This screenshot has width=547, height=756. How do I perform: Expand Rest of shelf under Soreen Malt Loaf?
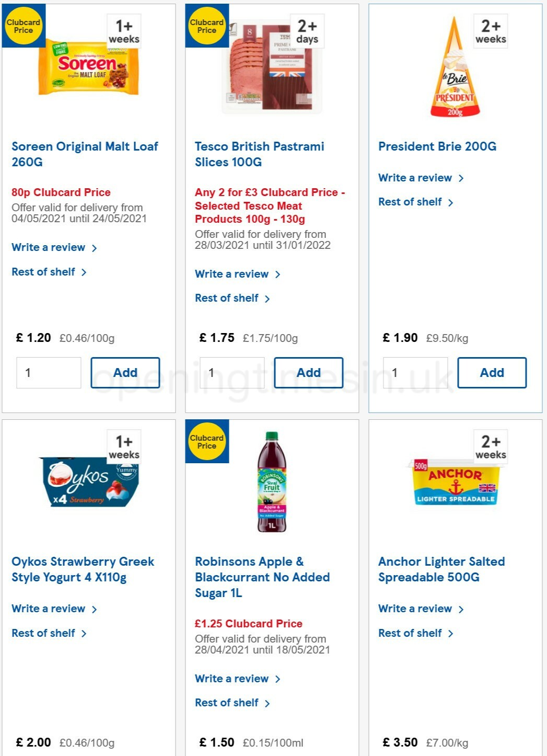(x=44, y=272)
